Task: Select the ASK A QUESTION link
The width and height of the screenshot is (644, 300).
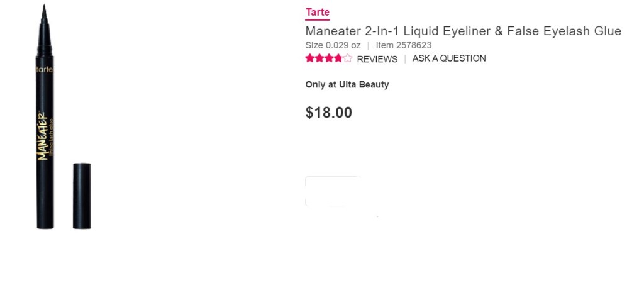Action: point(449,58)
